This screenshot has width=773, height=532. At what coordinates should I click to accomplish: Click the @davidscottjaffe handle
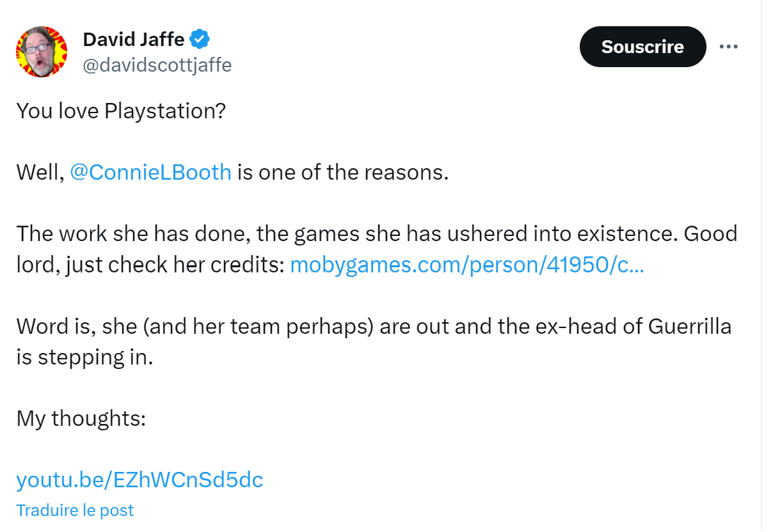[157, 64]
